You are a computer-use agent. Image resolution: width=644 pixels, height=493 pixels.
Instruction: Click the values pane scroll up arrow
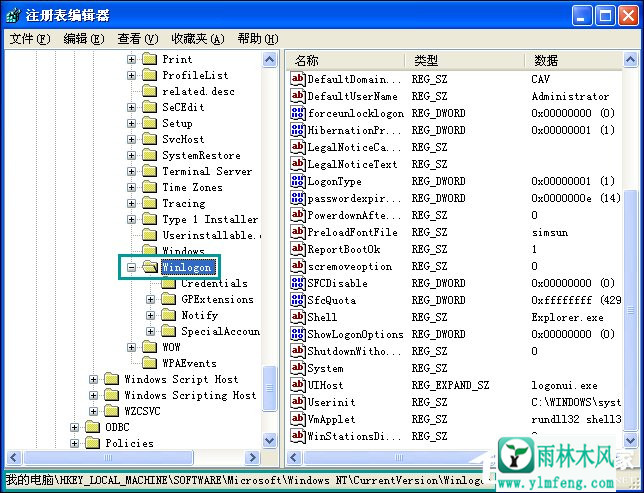click(x=630, y=60)
